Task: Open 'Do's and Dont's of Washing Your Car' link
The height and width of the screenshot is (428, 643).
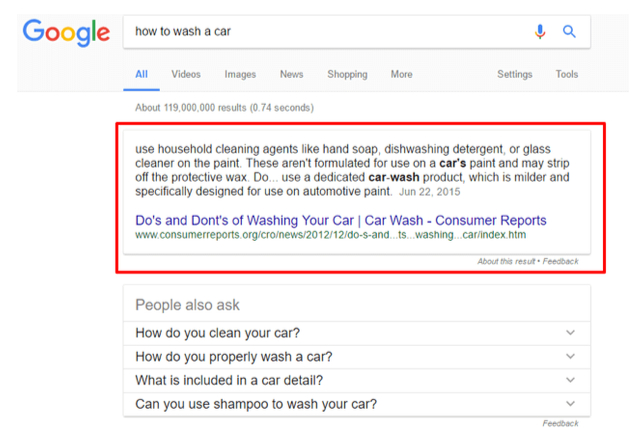Action: 341,220
